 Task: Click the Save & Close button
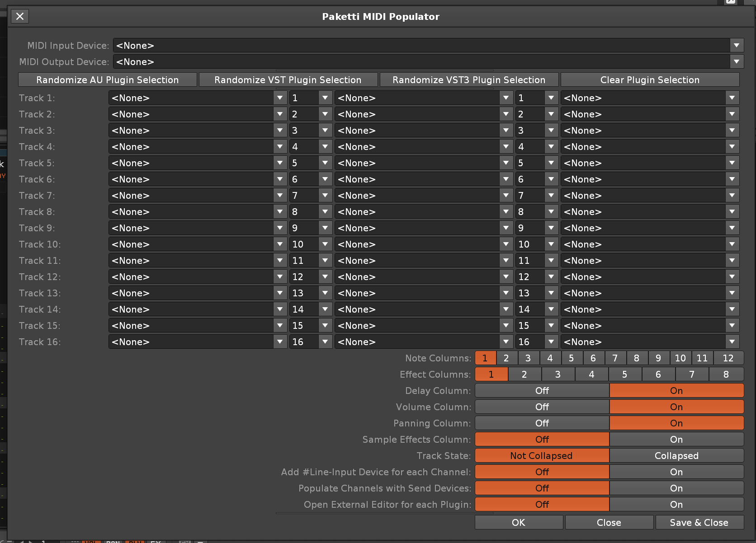(x=699, y=523)
